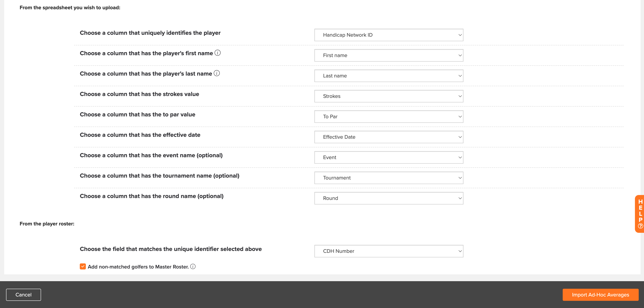Screen dimensions: 644x308
Task: Open the info icon beside player's last name
Action: pos(217,73)
